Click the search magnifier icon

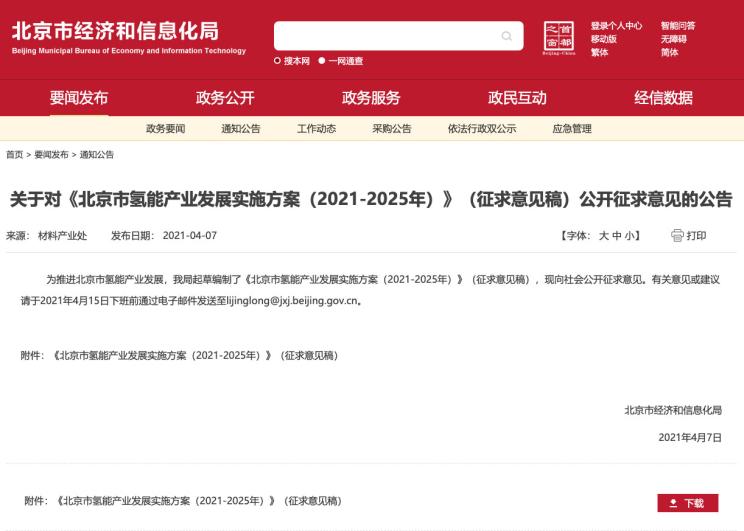tap(507, 37)
